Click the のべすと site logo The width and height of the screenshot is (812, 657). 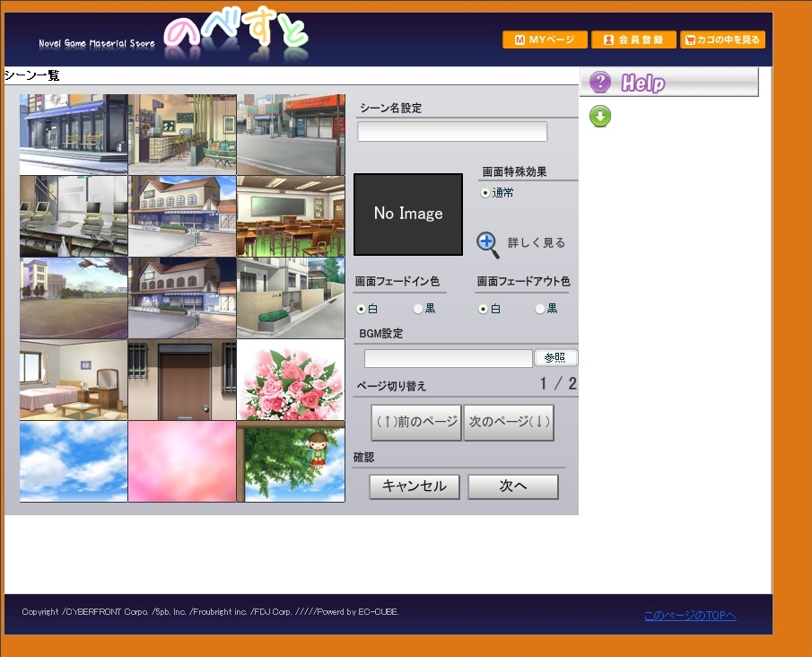point(236,32)
